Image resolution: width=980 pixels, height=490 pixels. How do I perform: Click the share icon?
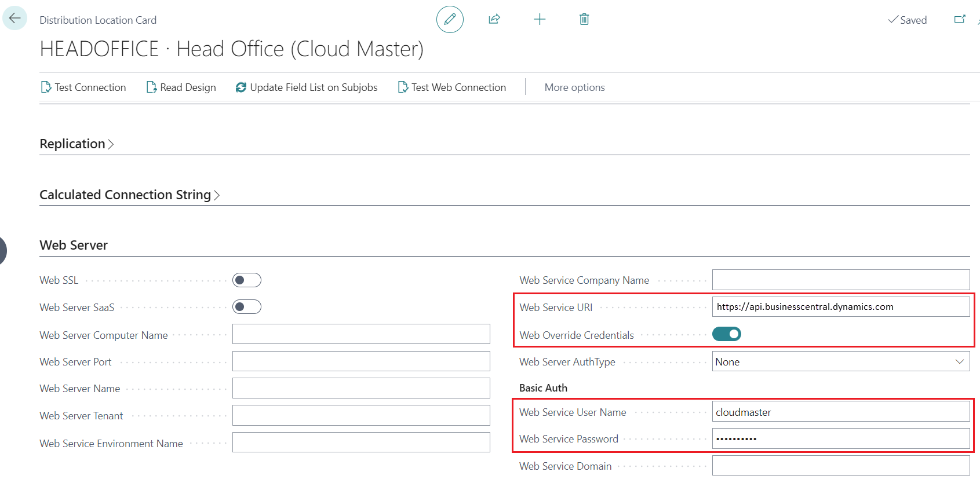click(x=494, y=20)
